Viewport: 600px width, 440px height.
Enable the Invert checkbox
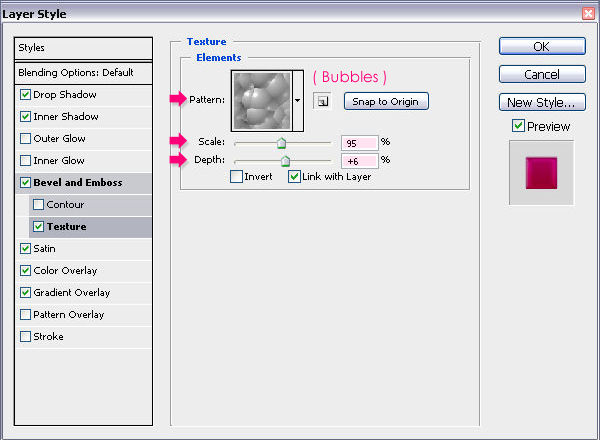point(236,176)
